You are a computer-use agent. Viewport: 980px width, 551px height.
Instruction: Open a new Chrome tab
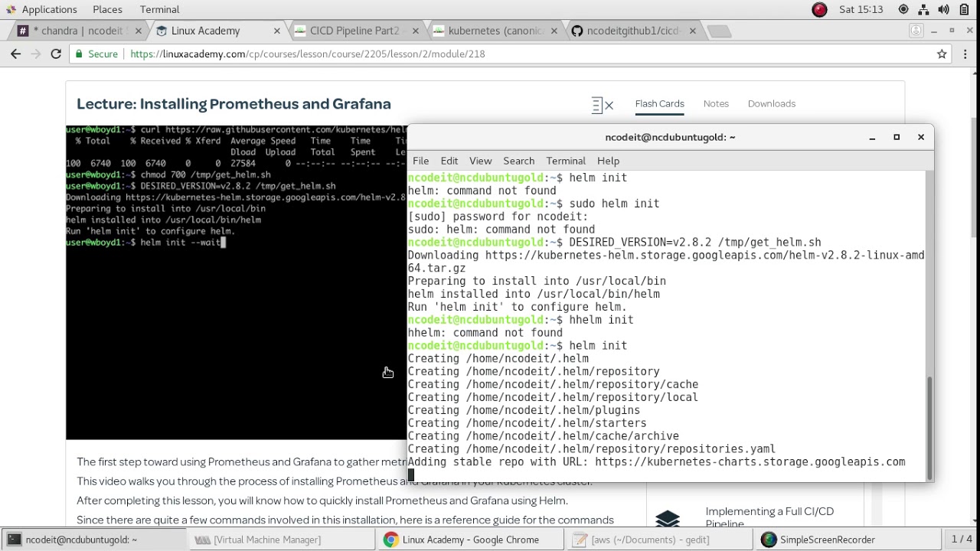coord(719,31)
